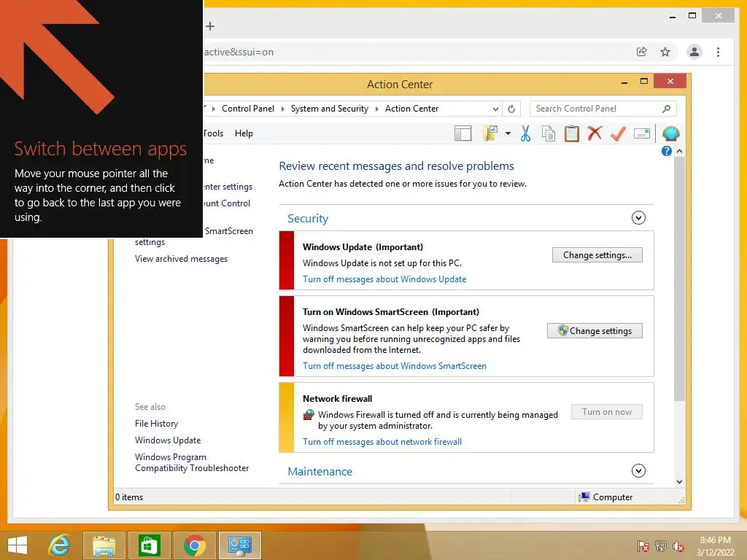The image size is (747, 560).
Task: Click Change settings... for Windows Update
Action: pos(597,255)
